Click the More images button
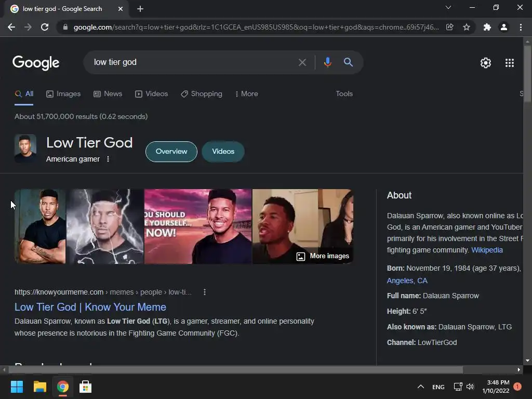532x399 pixels. pyautogui.click(x=323, y=256)
